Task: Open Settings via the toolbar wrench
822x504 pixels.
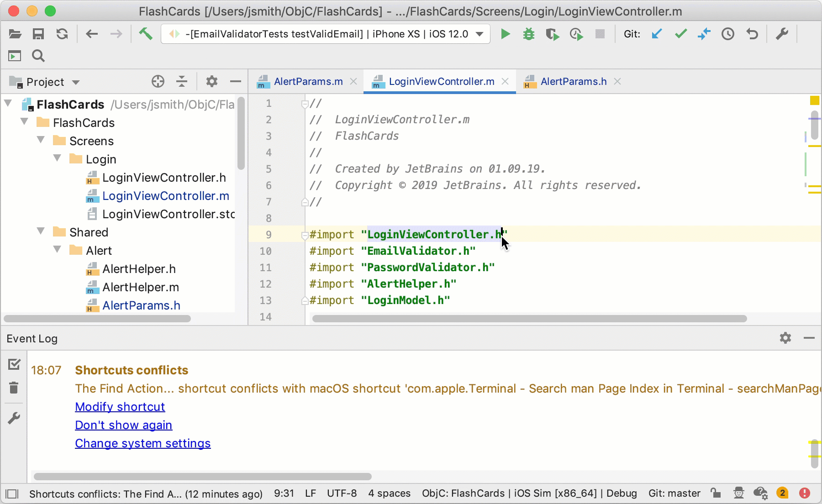Action: tap(782, 34)
